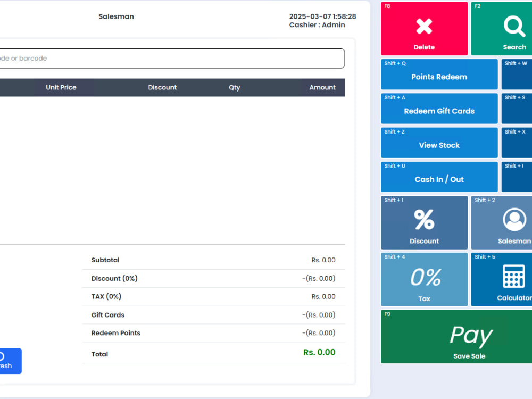This screenshot has height=399, width=532.
Task: Open the View Stock button
Action: pos(439,143)
